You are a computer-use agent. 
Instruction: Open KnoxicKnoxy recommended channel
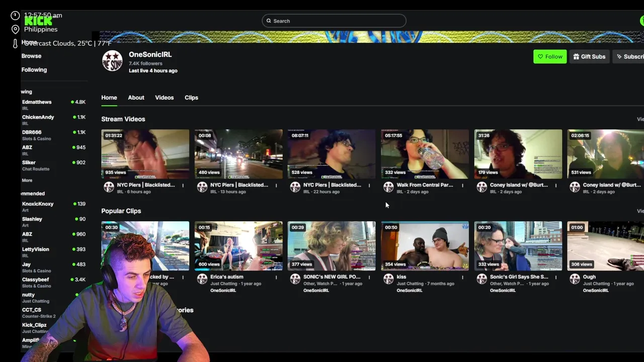pyautogui.click(x=54, y=207)
